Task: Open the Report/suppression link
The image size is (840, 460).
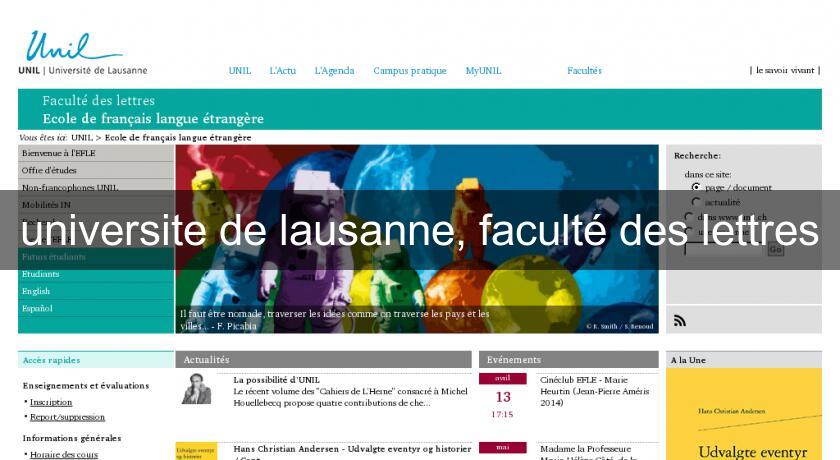Action: [x=68, y=417]
